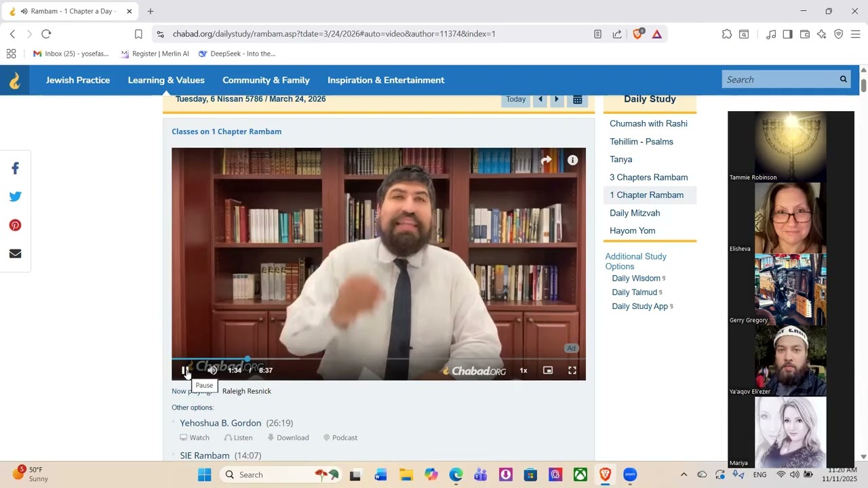
Task: Share page on Pinterest
Action: (x=15, y=225)
